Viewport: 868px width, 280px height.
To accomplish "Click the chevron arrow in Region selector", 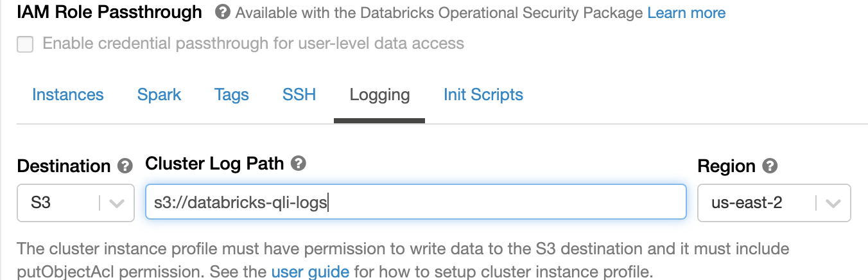I will (x=833, y=204).
